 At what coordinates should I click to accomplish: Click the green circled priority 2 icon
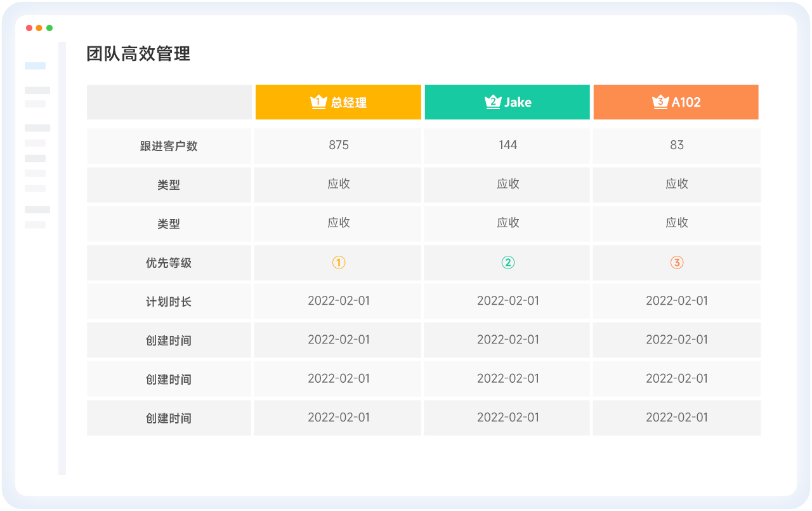coord(508,263)
